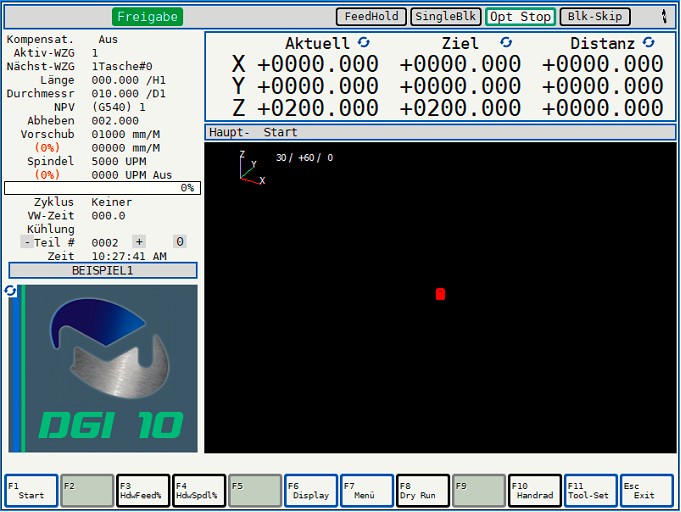The width and height of the screenshot is (681, 512).
Task: Decrease part count with minus button
Action: [x=27, y=242]
